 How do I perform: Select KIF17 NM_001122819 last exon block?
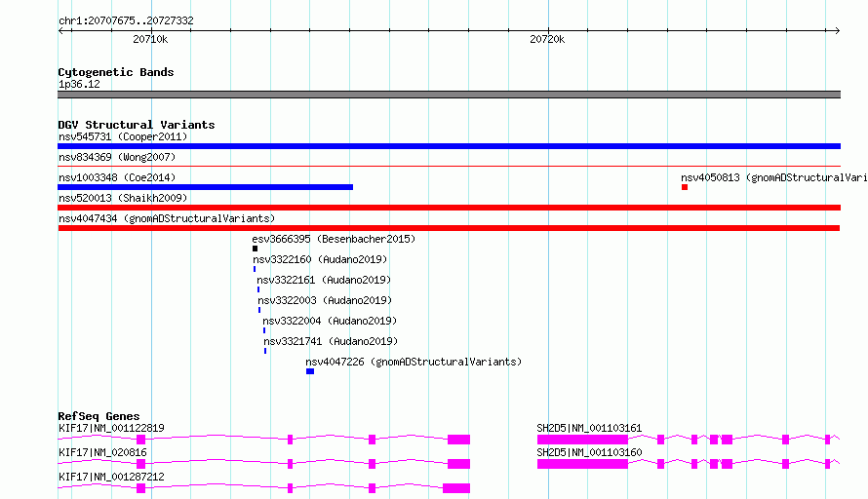click(x=459, y=440)
